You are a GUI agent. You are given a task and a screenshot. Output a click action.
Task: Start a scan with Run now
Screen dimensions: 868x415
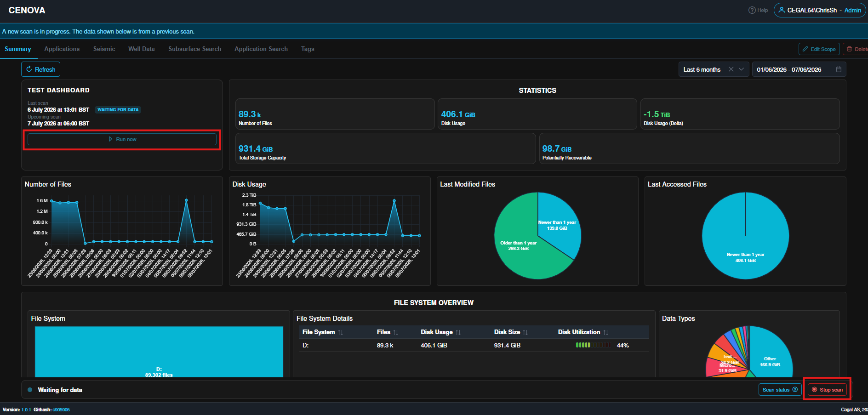pos(122,139)
